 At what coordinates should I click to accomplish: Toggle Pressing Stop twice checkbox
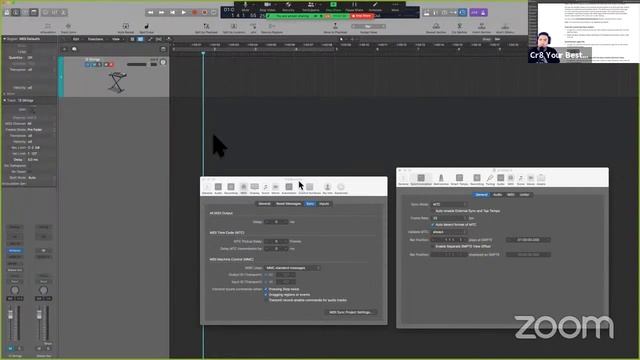pyautogui.click(x=266, y=289)
